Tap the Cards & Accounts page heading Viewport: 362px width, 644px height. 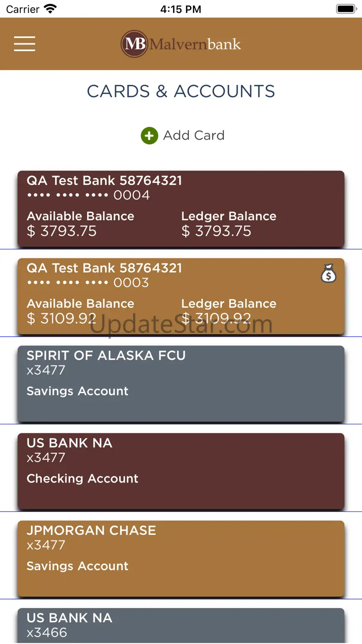click(x=181, y=91)
